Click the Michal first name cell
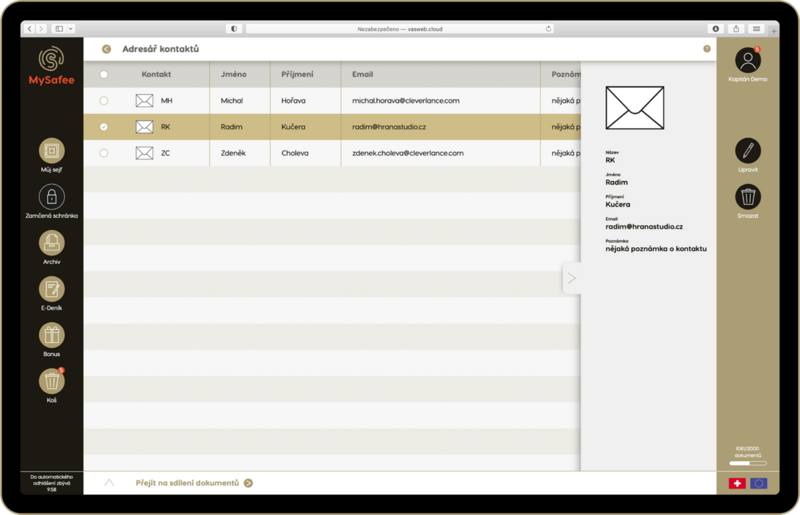800x515 pixels. point(232,101)
